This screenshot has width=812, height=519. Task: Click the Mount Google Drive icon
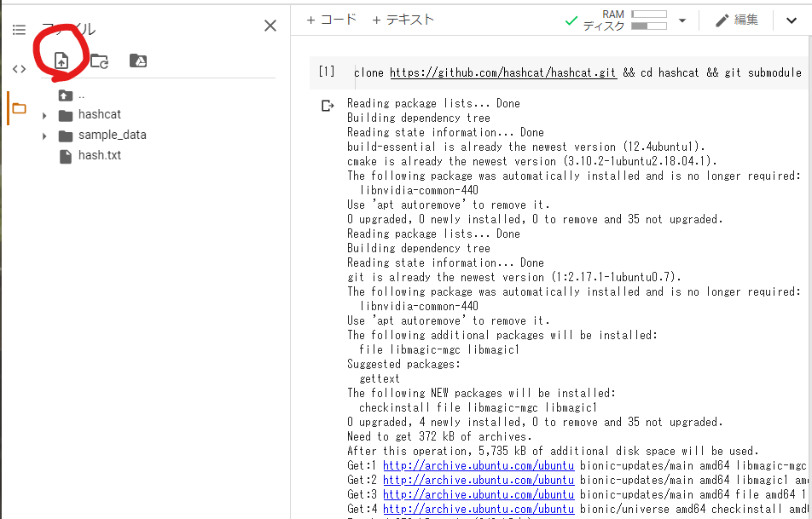click(139, 61)
